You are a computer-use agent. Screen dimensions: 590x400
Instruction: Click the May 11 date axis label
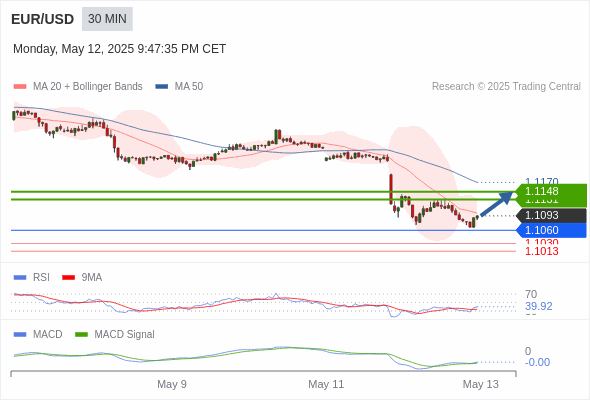tap(326, 384)
